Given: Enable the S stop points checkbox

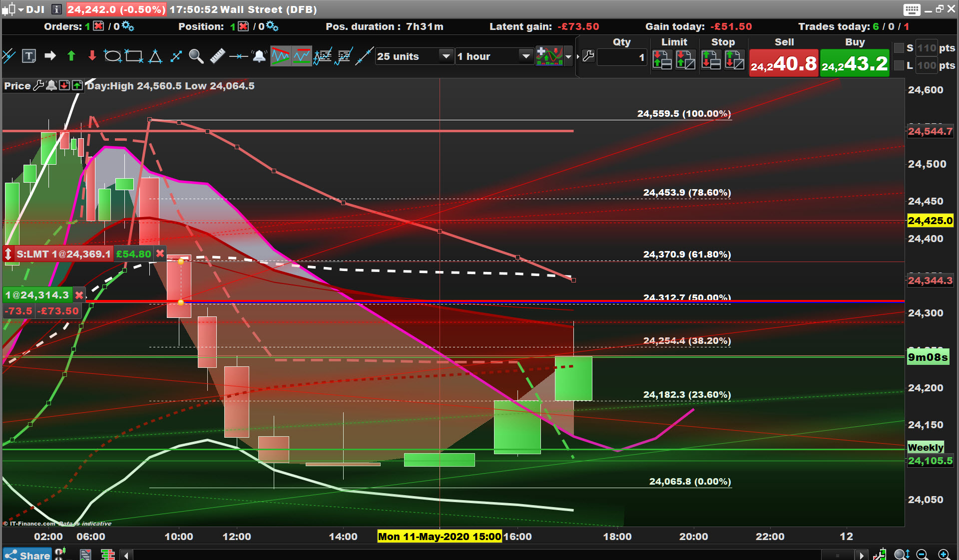Looking at the screenshot, I should tap(899, 48).
